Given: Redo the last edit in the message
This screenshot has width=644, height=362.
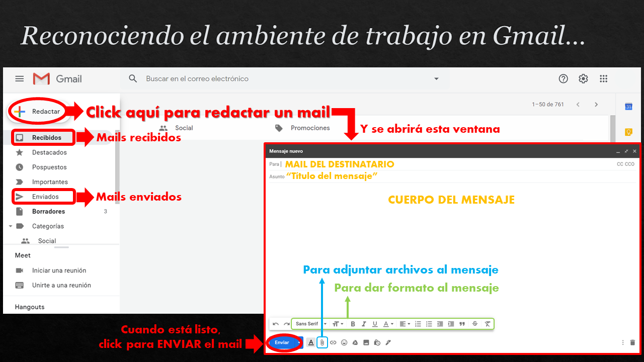Looking at the screenshot, I should point(287,324).
